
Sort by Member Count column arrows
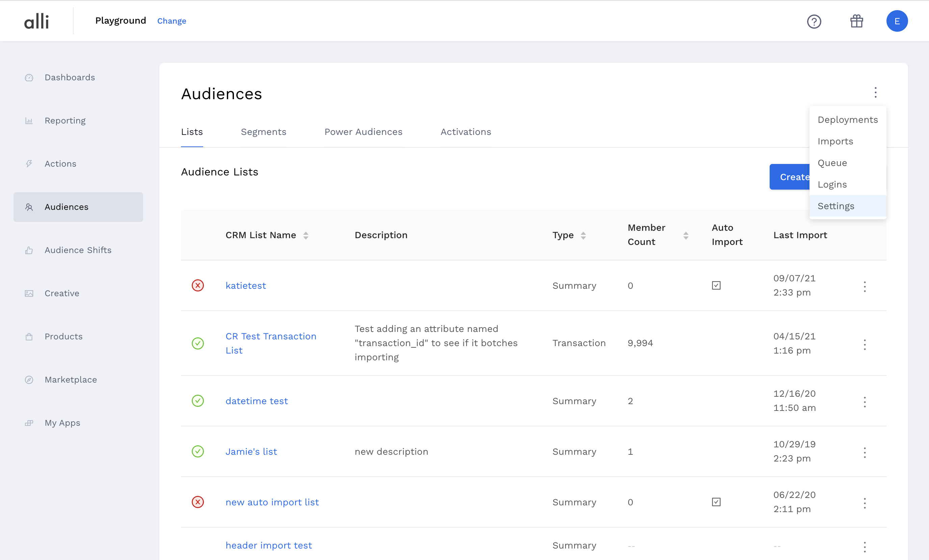pos(685,235)
